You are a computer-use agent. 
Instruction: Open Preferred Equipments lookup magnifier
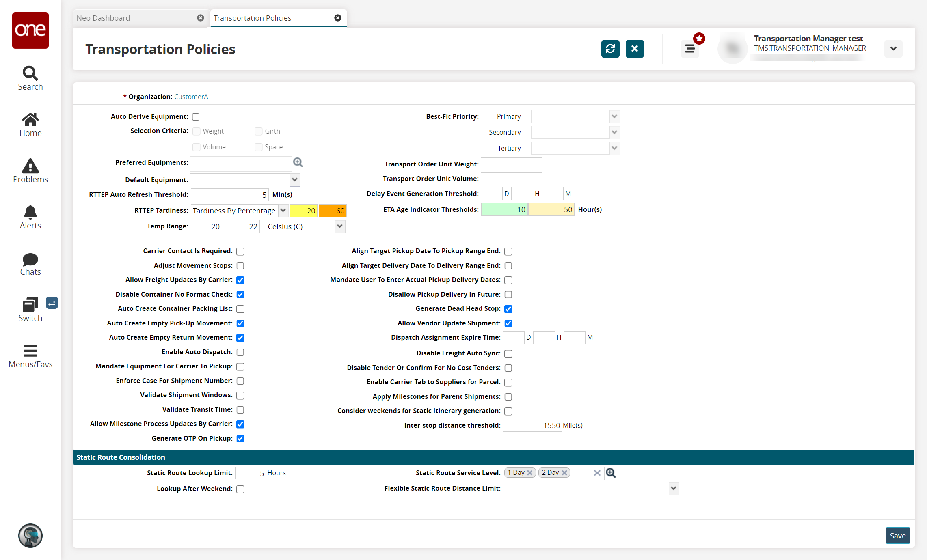(298, 162)
